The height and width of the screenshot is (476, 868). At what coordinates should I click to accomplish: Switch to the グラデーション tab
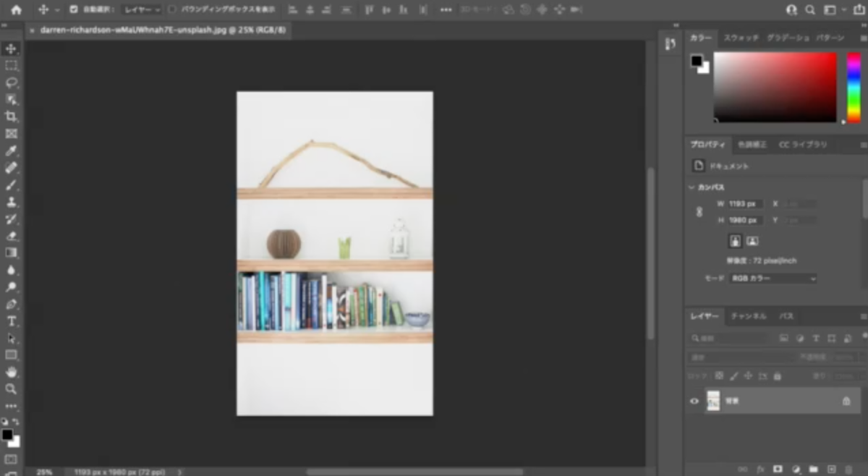tap(788, 38)
